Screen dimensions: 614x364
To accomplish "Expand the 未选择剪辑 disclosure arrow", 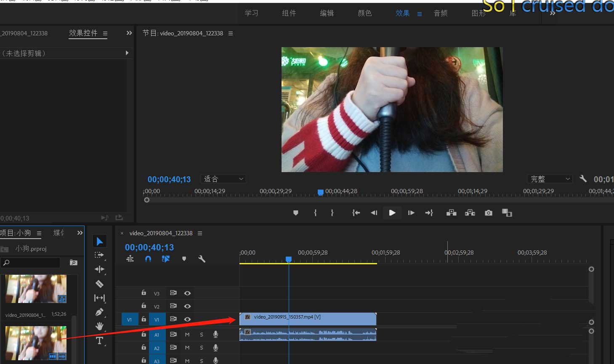I will click(x=127, y=53).
